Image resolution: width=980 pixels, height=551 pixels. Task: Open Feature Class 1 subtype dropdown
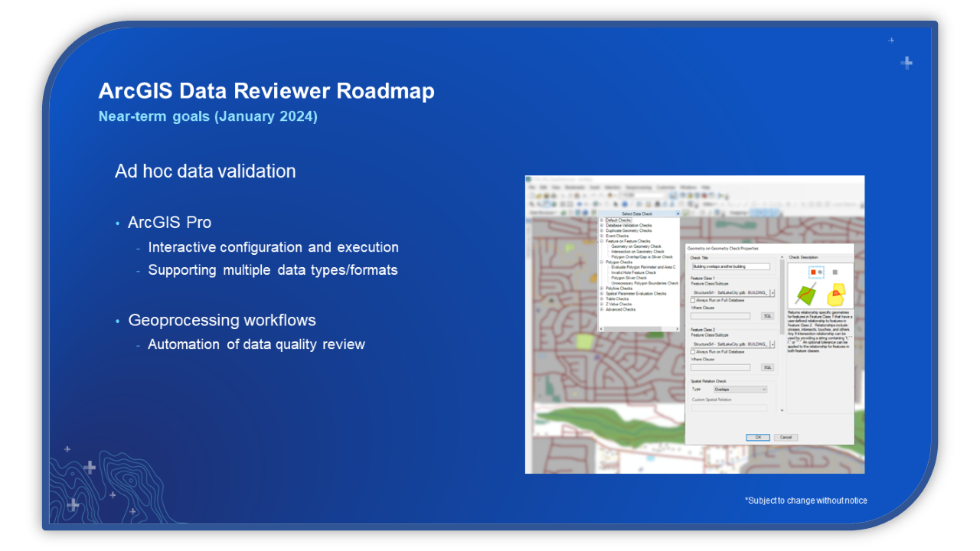(773, 292)
